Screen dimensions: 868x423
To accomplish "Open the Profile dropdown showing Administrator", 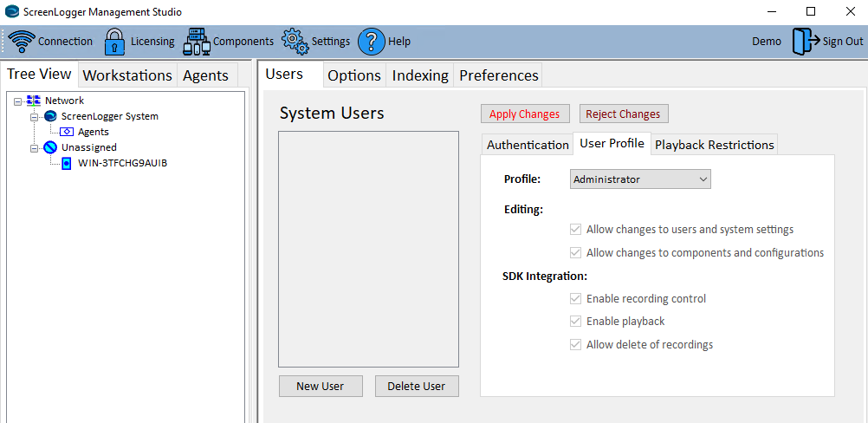I will [x=640, y=179].
